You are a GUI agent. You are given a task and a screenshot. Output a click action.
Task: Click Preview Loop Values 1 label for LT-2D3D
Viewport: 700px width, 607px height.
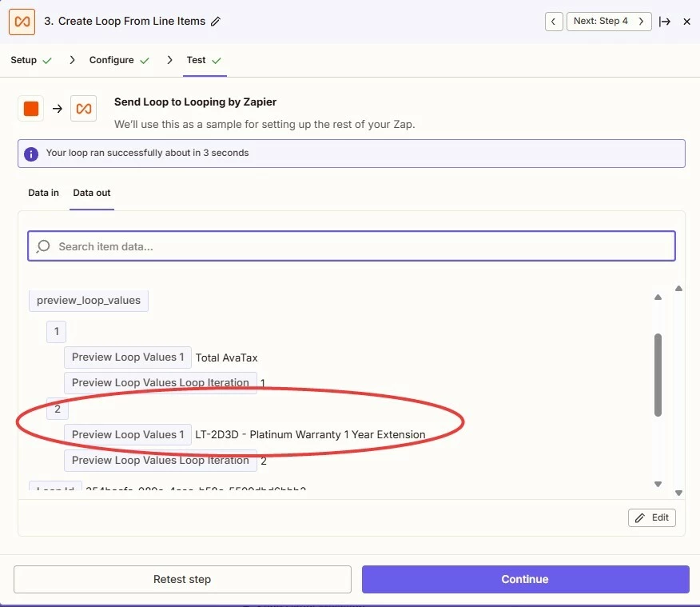pos(128,434)
